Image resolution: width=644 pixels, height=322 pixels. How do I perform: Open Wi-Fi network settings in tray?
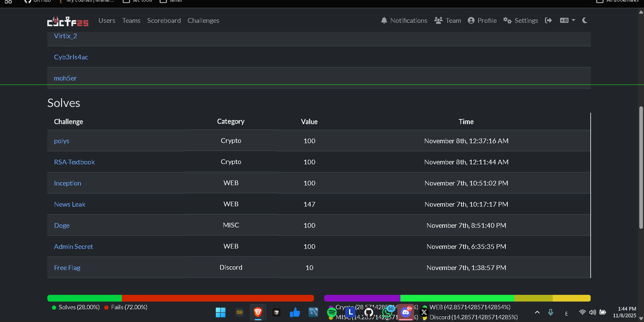pos(582,312)
